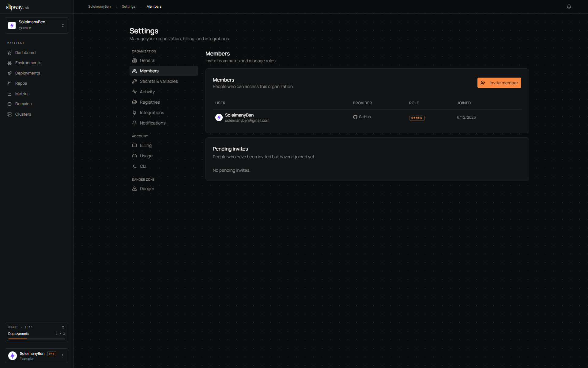This screenshot has width=588, height=368.
Task: Open the SoleimanyBen organization switcher
Action: tap(36, 25)
